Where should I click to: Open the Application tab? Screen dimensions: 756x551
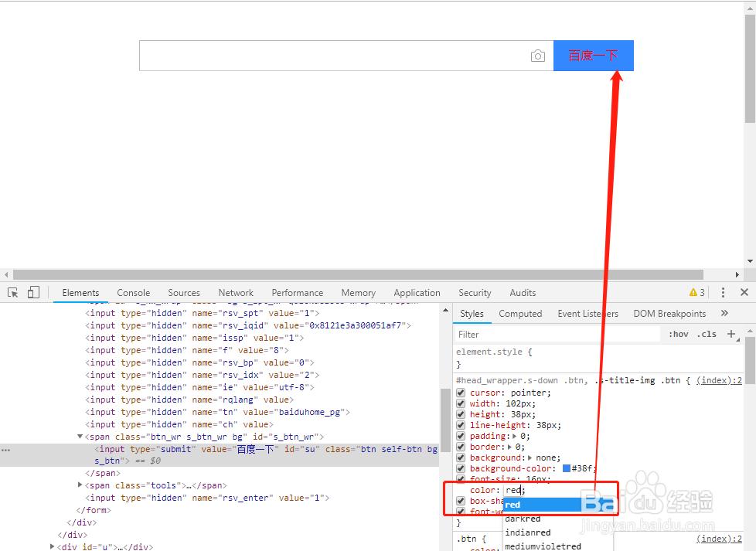click(417, 293)
